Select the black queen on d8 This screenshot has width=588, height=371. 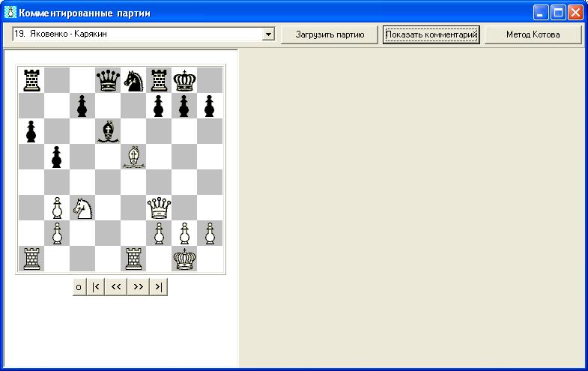[108, 80]
